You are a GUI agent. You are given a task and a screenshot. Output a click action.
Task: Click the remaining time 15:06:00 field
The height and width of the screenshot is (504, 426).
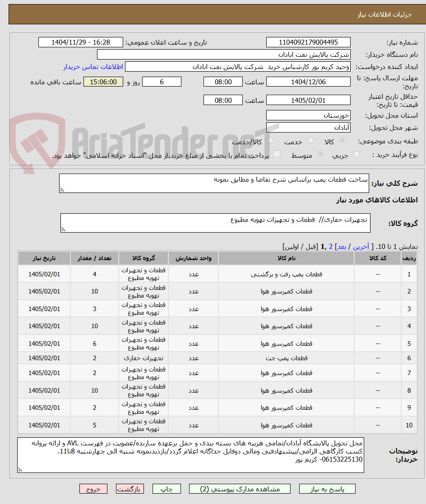coord(103,82)
